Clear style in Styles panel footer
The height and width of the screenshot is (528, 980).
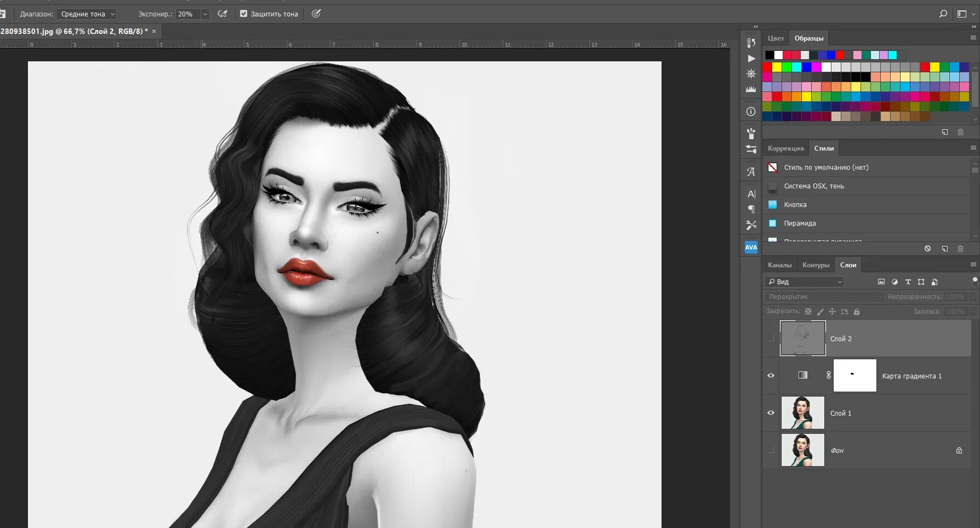(927, 249)
